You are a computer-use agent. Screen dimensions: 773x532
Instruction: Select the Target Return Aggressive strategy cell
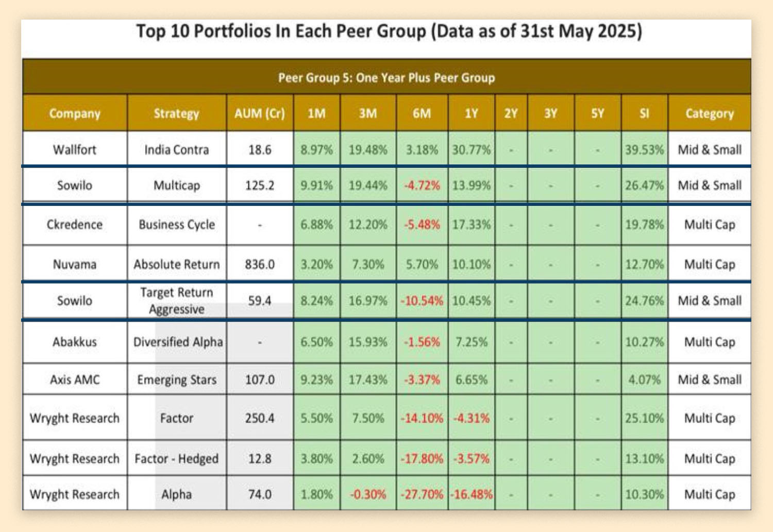(x=176, y=301)
